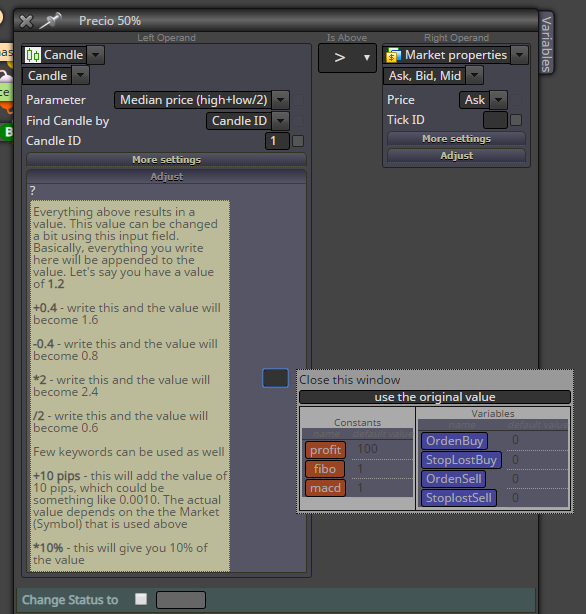The width and height of the screenshot is (586, 614).
Task: Select the macd constant
Action: pyautogui.click(x=326, y=488)
